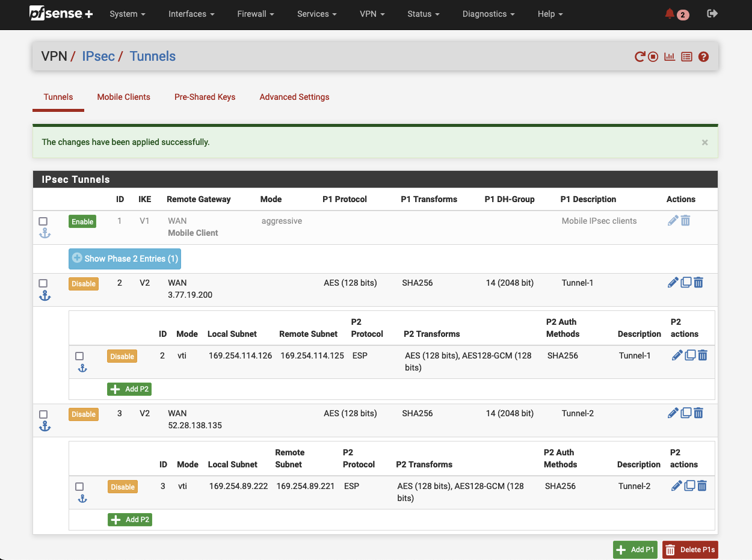
Task: Check the Mobile IPsec clients row checkbox
Action: coord(43,221)
